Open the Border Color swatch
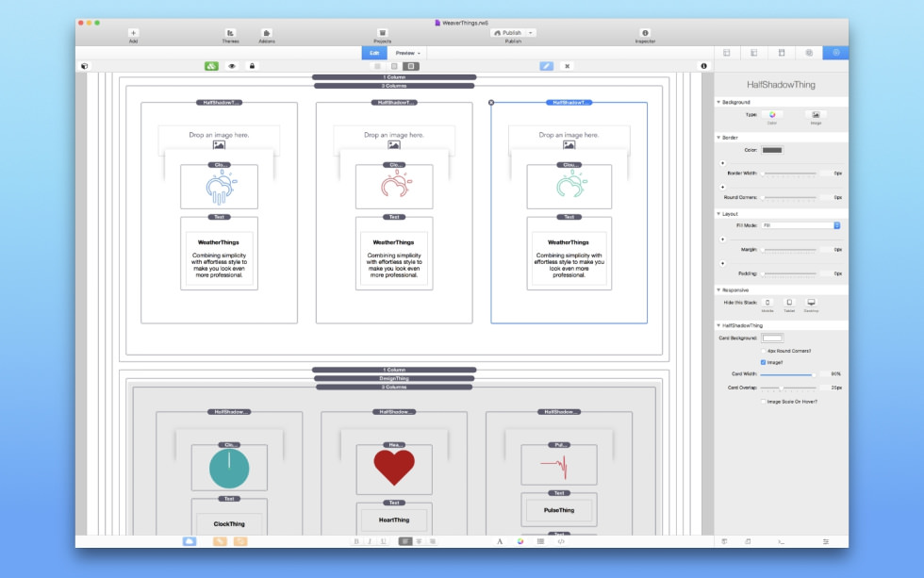The image size is (924, 578). [772, 150]
